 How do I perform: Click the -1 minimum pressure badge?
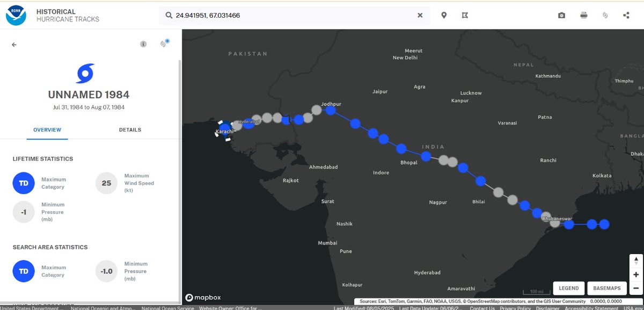point(24,212)
